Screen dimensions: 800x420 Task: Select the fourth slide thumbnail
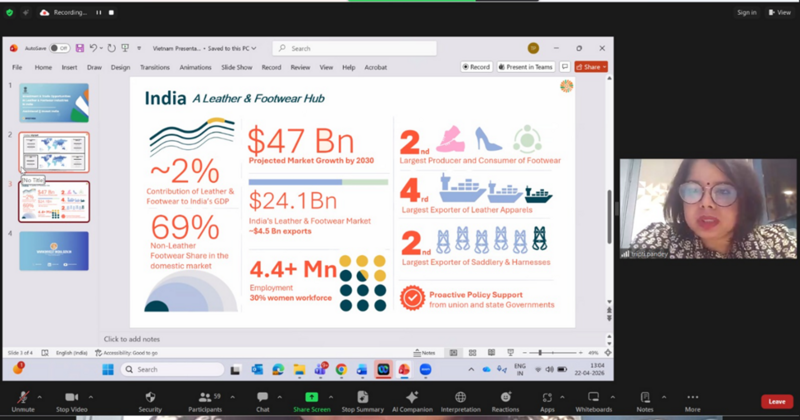click(x=54, y=251)
